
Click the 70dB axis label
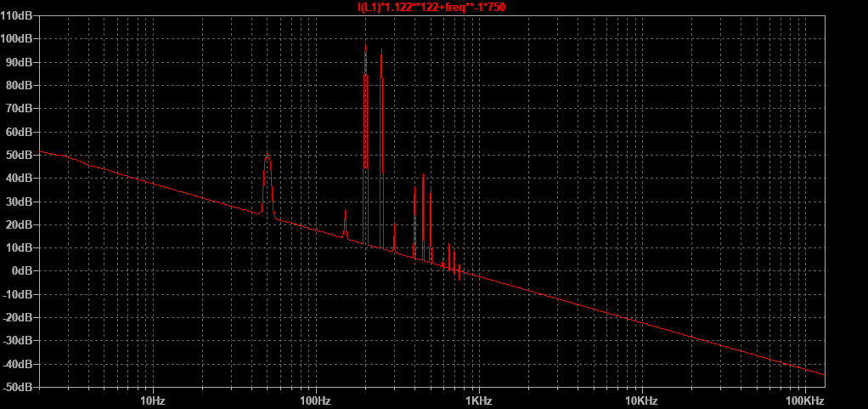(x=20, y=109)
